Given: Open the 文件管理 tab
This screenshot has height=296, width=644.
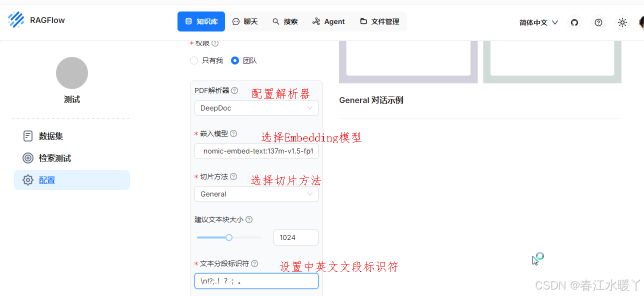Looking at the screenshot, I should tap(379, 21).
